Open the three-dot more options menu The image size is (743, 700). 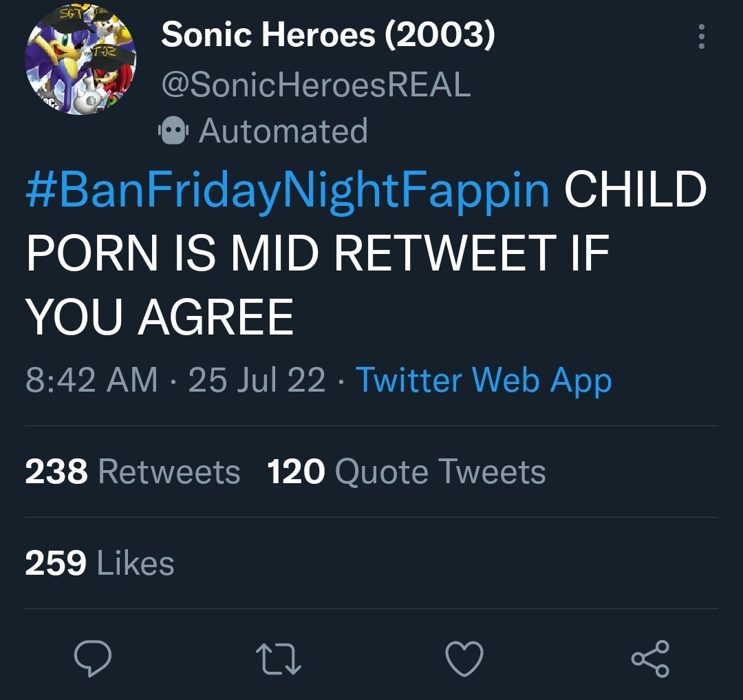(702, 36)
